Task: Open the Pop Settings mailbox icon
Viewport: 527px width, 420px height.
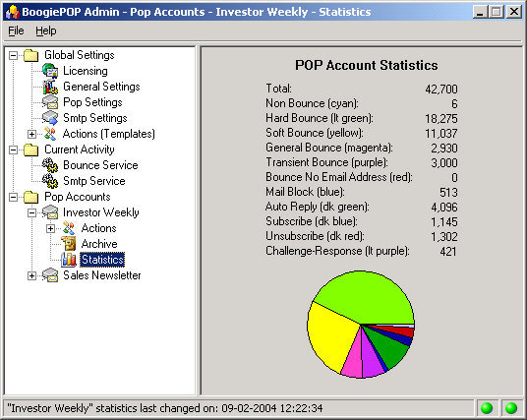Action: (50, 102)
